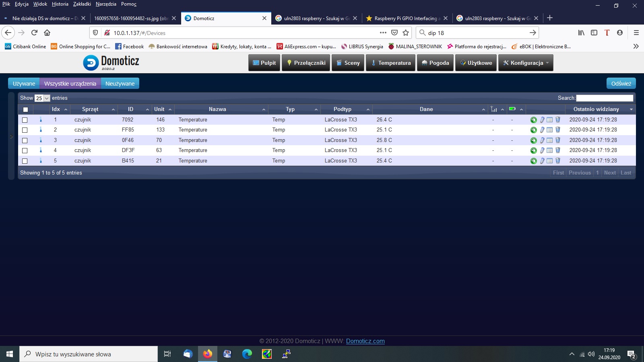Tick the select-all checkbox in table header
Screen dimensions: 644x362
25,109
